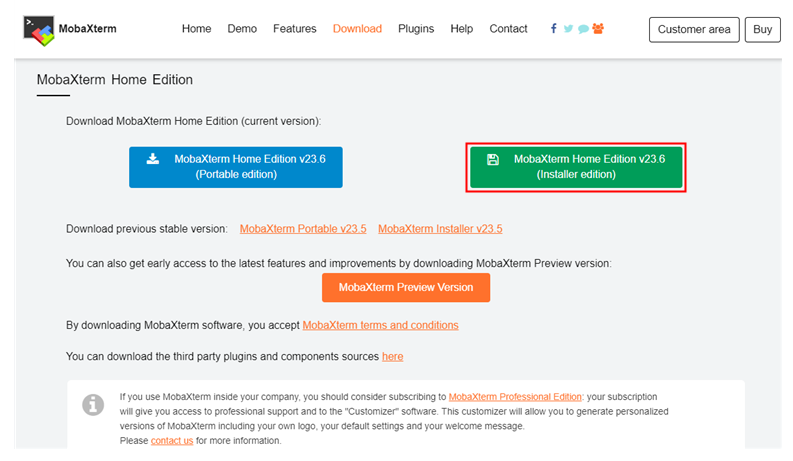This screenshot has width=793, height=461.
Task: Open the Facebook social icon
Action: coord(554,28)
